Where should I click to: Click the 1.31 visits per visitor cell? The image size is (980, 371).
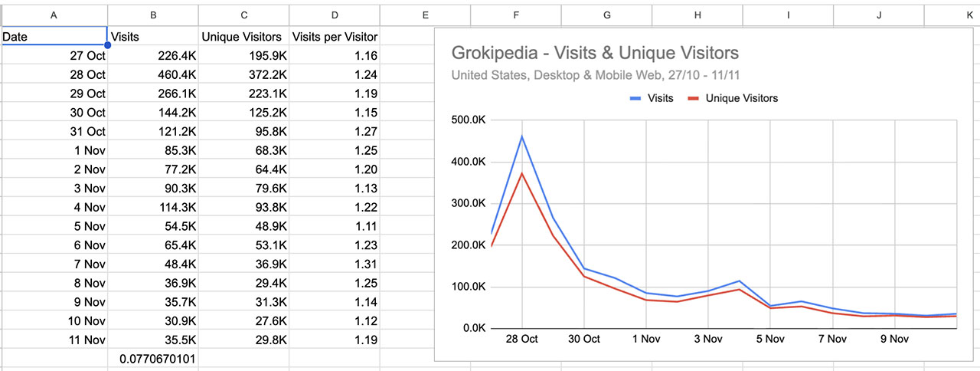click(335, 264)
